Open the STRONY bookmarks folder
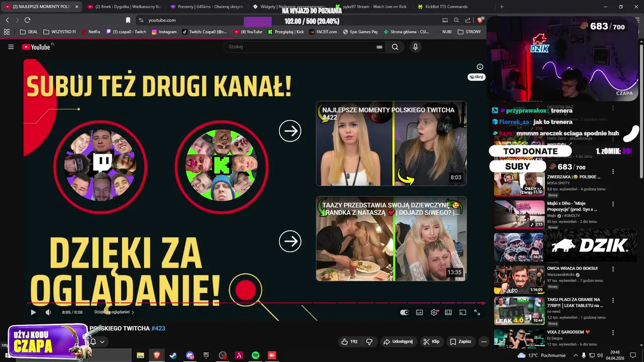644x362 pixels. 469,32
